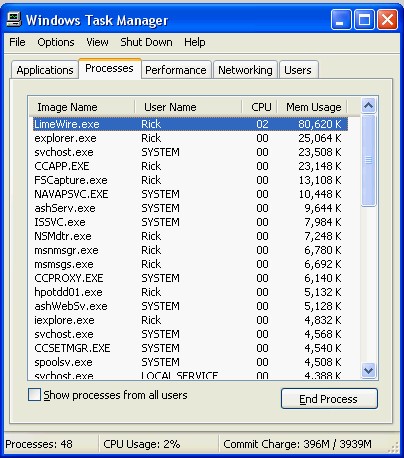Sort by Image Name column header
This screenshot has height=458, width=404.
point(81,107)
